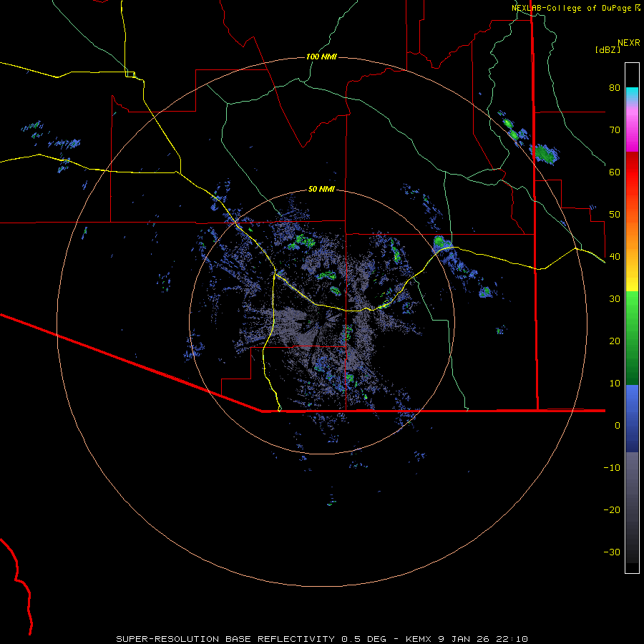Click the -30 value on dBZ scale

point(612,552)
